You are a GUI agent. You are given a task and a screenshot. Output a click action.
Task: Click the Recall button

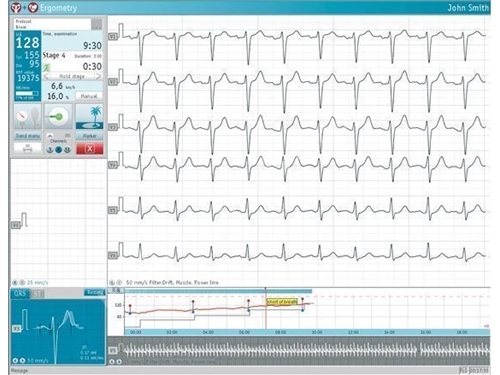pos(95,292)
